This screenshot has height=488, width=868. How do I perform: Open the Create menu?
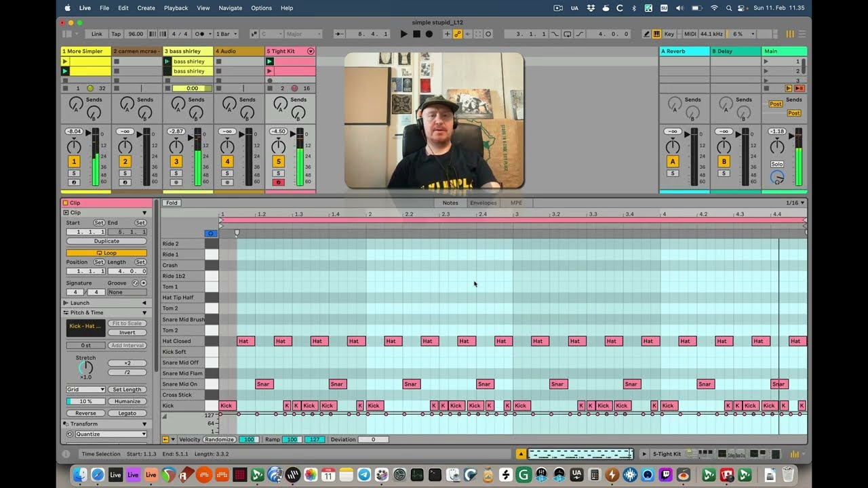click(x=146, y=8)
